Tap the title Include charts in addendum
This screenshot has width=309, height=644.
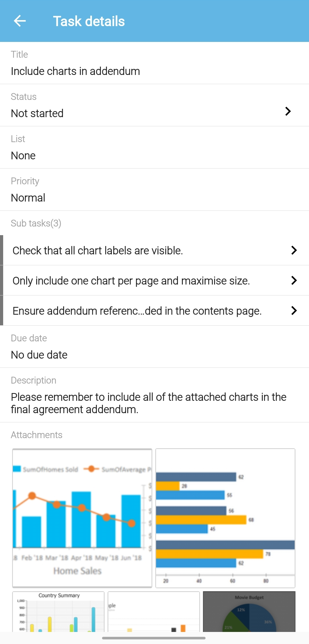tap(75, 71)
